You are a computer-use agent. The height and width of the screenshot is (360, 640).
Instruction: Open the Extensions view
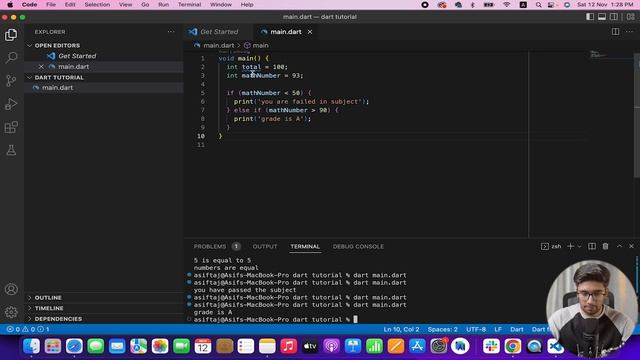pyautogui.click(x=11, y=127)
